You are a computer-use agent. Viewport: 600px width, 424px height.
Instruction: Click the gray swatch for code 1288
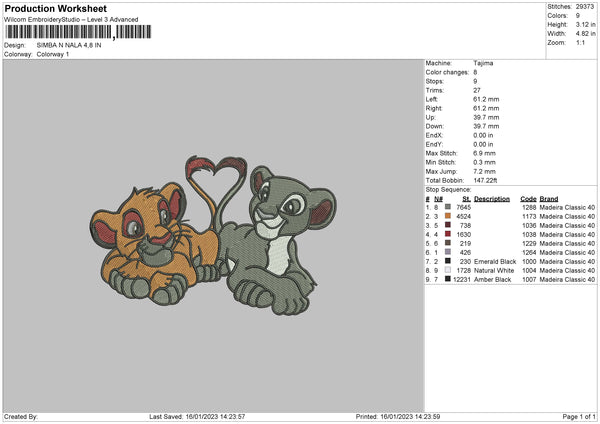click(446, 207)
